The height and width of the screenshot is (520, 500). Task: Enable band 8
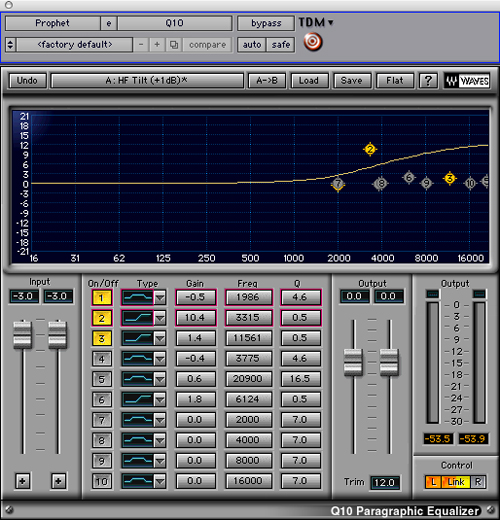102,441
